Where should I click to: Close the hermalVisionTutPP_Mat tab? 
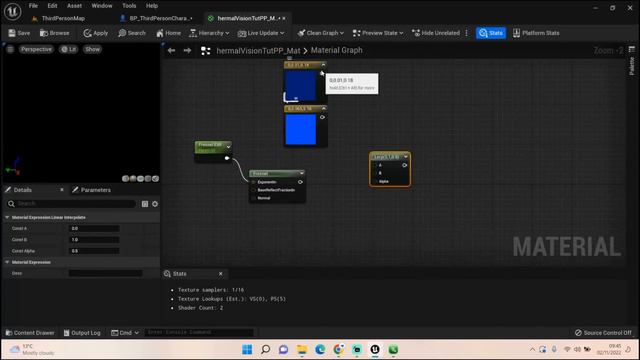tap(284, 18)
